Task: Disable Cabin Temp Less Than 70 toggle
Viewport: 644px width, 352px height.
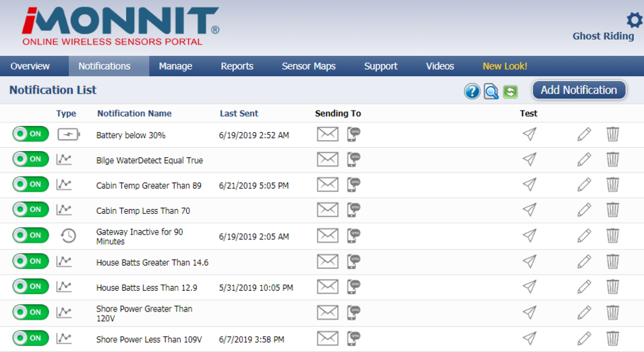Action: click(30, 209)
